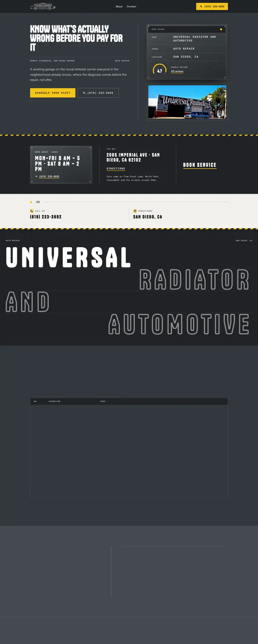Click the Universal Radiator storefront photo

(x=187, y=102)
